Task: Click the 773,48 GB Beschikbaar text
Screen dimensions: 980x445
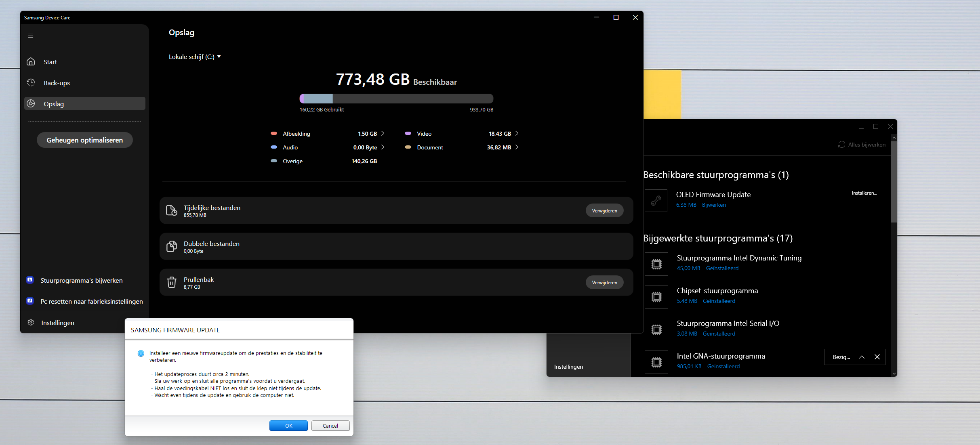Action: (396, 80)
